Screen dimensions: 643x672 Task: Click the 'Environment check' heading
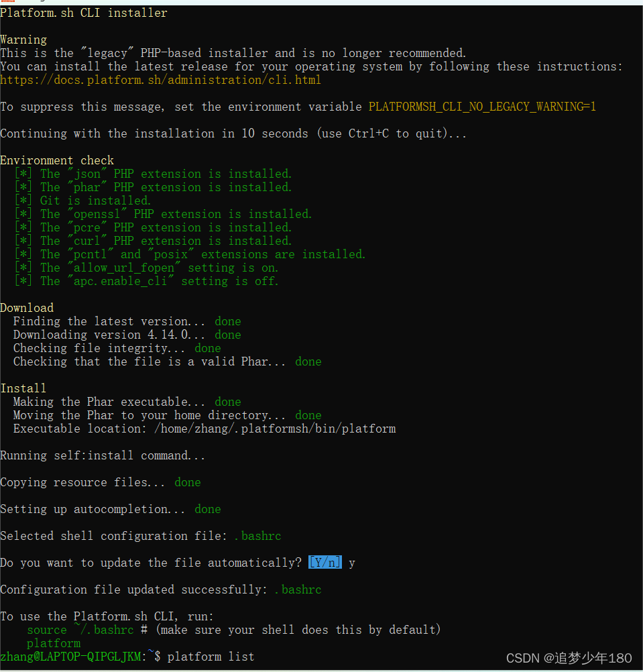(x=57, y=160)
